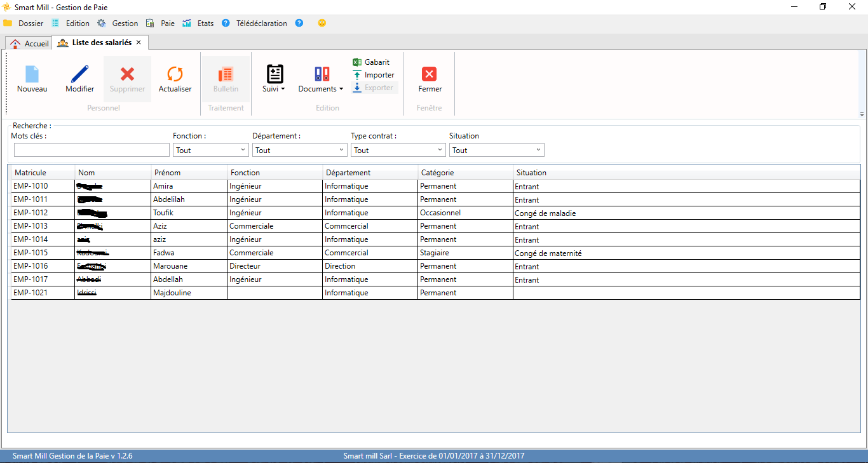Expand the Type contrat dropdown
This screenshot has height=463, width=868.
pyautogui.click(x=440, y=150)
